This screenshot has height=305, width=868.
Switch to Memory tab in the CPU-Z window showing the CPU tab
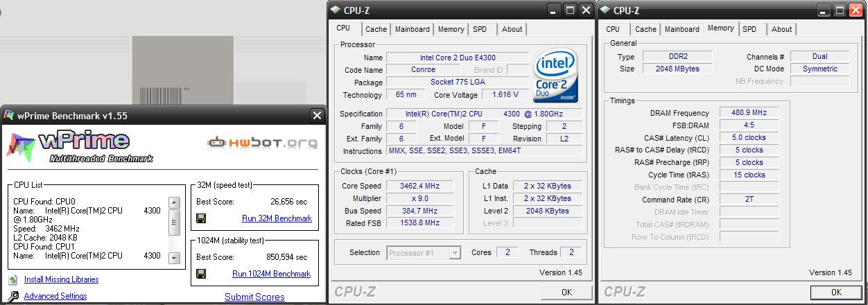coord(451,29)
